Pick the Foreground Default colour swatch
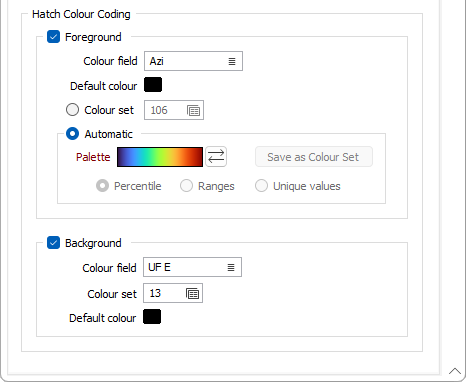 (x=153, y=85)
